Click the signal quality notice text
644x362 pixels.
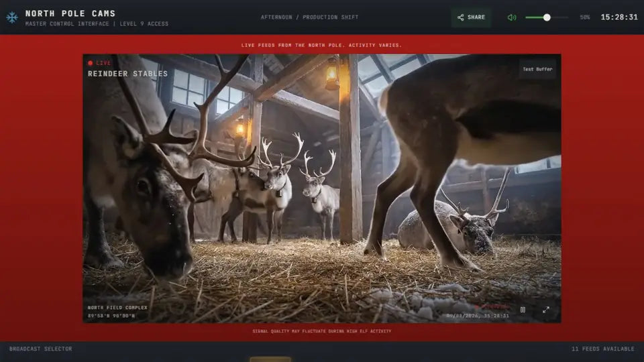(322, 331)
